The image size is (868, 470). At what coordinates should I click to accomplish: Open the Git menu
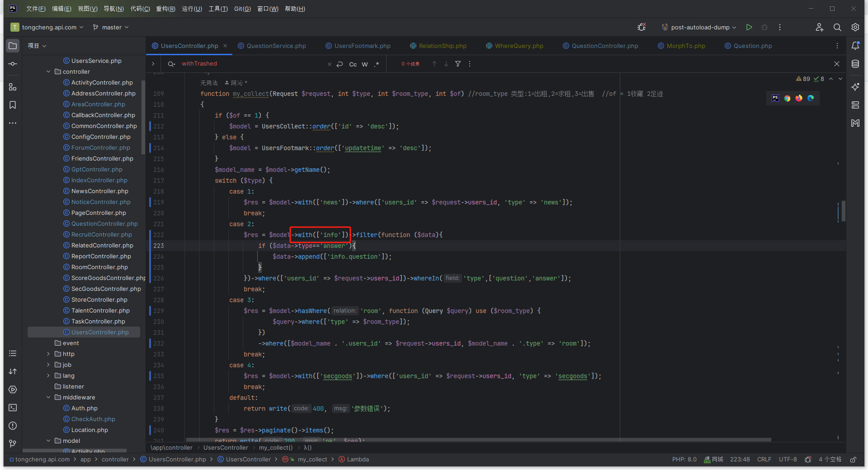[x=242, y=9]
